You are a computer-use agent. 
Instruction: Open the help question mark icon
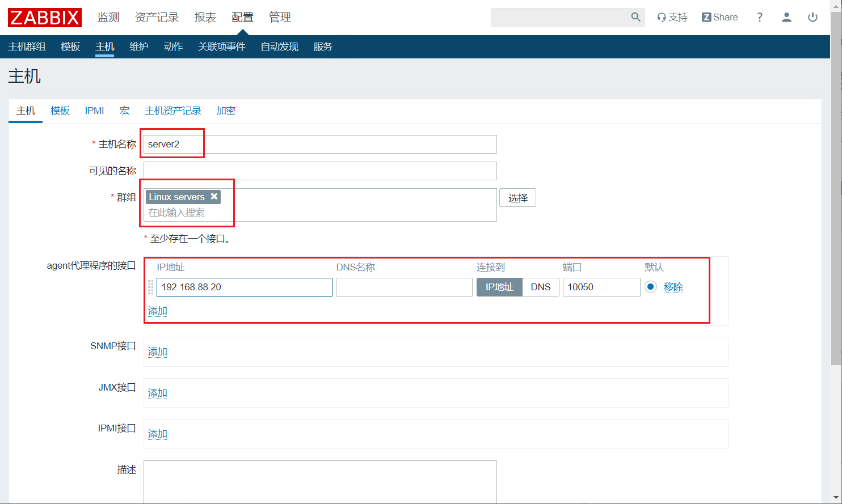[x=759, y=18]
